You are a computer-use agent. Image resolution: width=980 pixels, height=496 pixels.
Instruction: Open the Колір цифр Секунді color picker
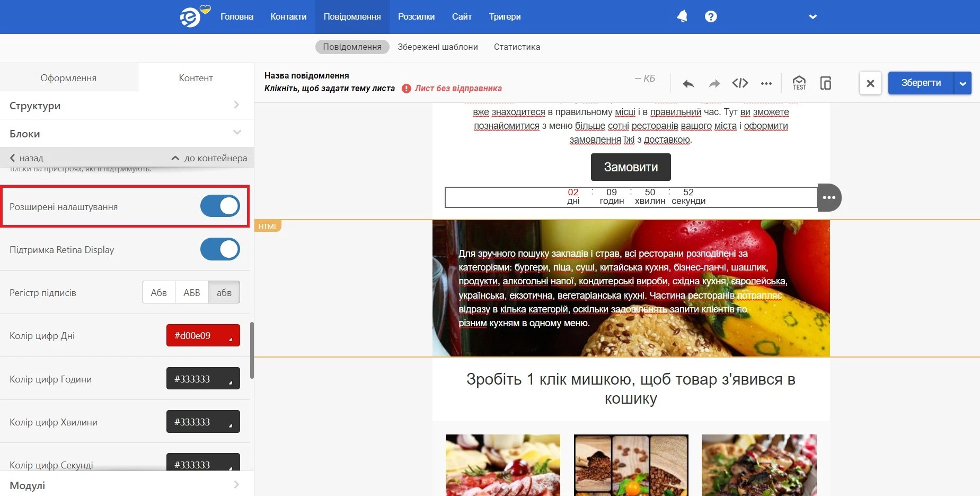(x=203, y=463)
